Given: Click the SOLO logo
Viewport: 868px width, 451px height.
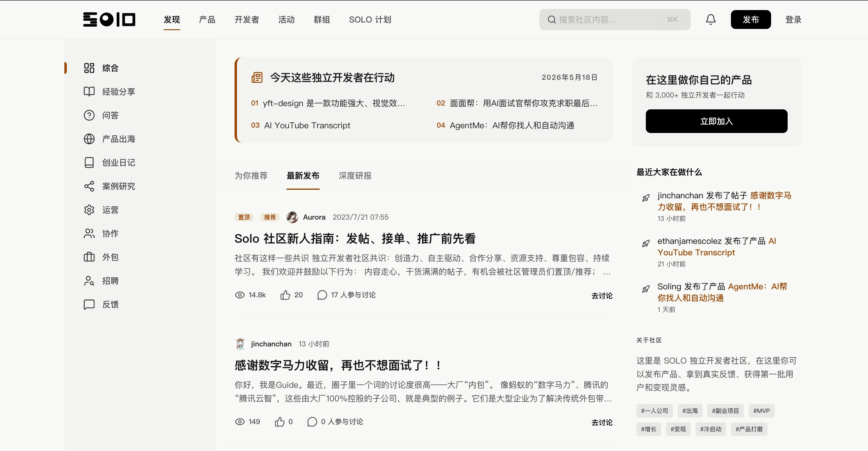Looking at the screenshot, I should (109, 19).
